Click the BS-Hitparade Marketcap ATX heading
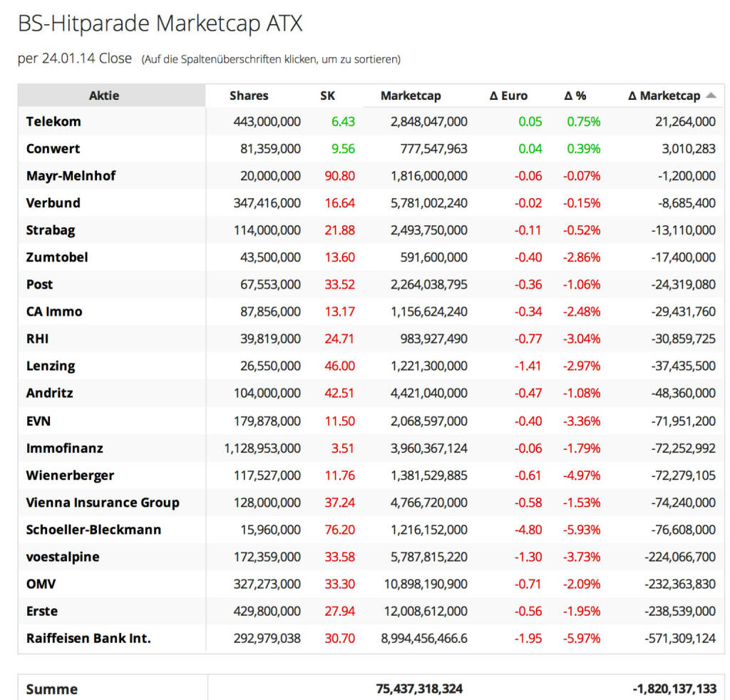This screenshot has width=730, height=700. coord(160,24)
